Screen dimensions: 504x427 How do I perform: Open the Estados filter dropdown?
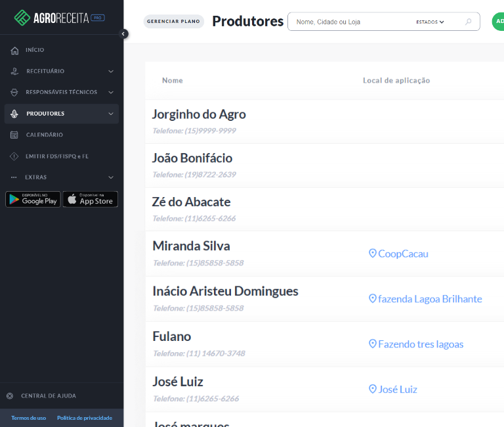(x=430, y=22)
